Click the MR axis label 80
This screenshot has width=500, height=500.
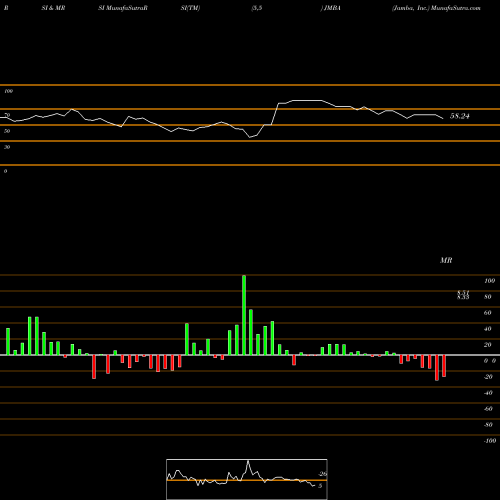click(x=487, y=297)
